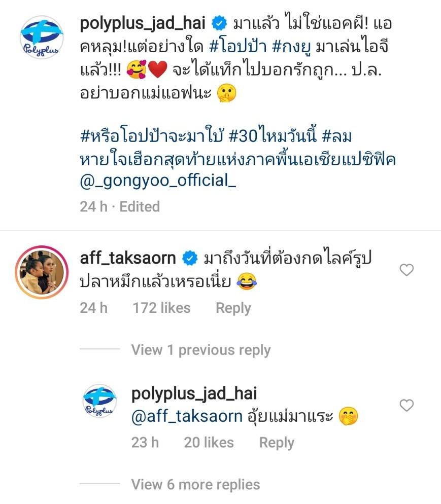Open hashtag #กงยู in the caption
The image size is (441, 504).
pos(291,47)
